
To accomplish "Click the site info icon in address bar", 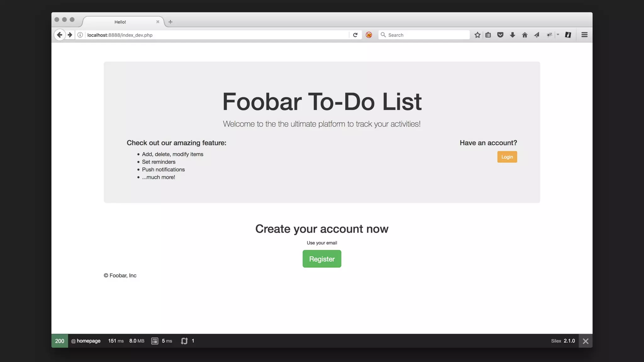I will click(80, 35).
